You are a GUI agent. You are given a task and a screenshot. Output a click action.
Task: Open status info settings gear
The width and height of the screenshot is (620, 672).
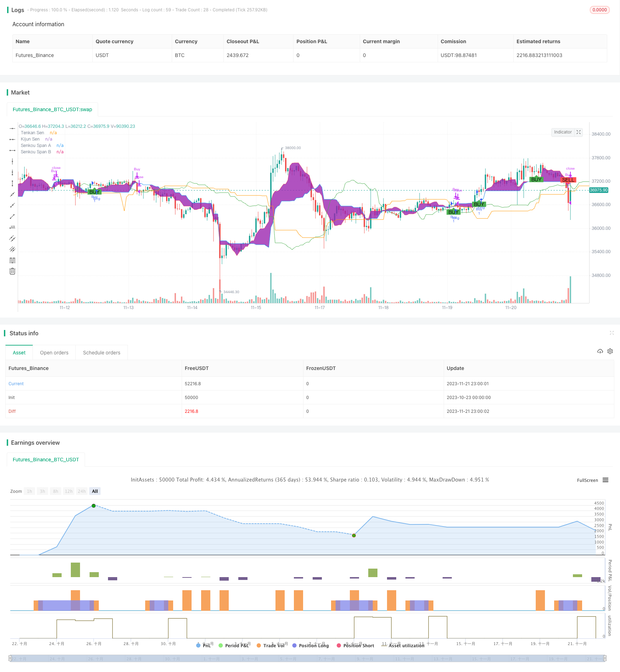point(610,351)
